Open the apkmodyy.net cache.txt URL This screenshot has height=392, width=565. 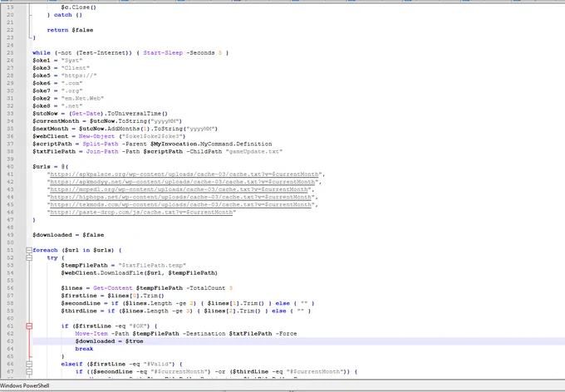pos(182,182)
